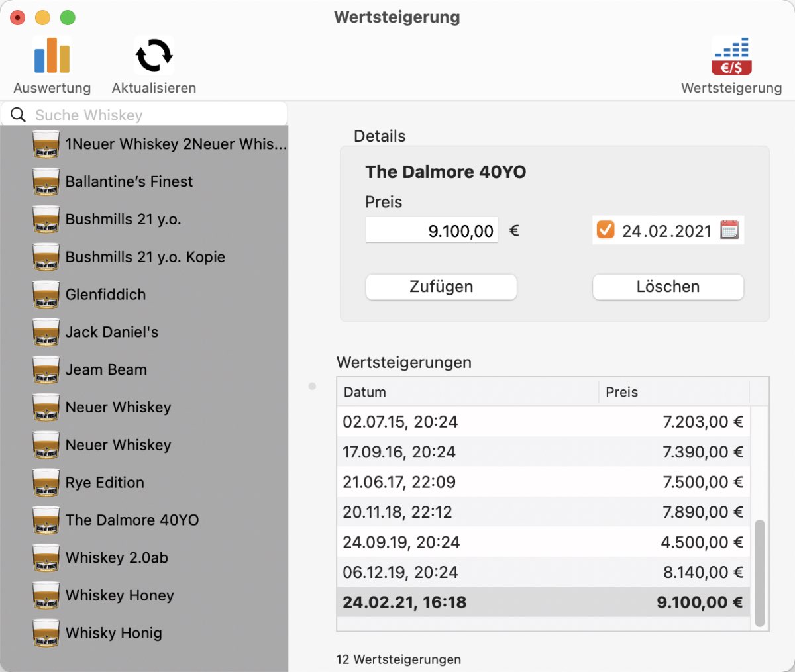Select row 20.11.18, 22:12

(543, 512)
